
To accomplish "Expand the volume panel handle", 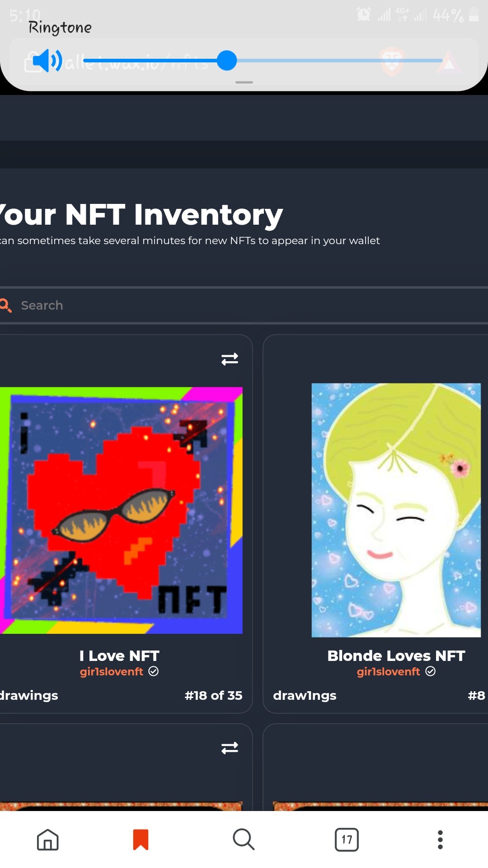I will (244, 82).
